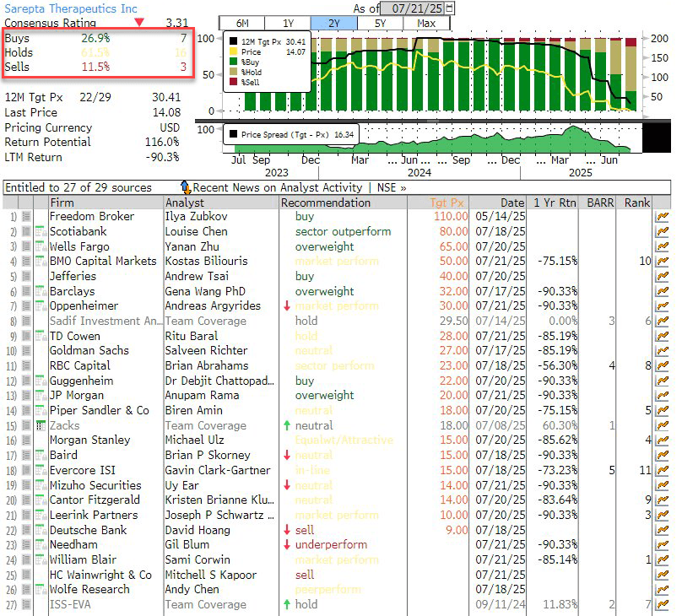Click the As of date input field
This screenshot has width=682, height=616.
413,8
